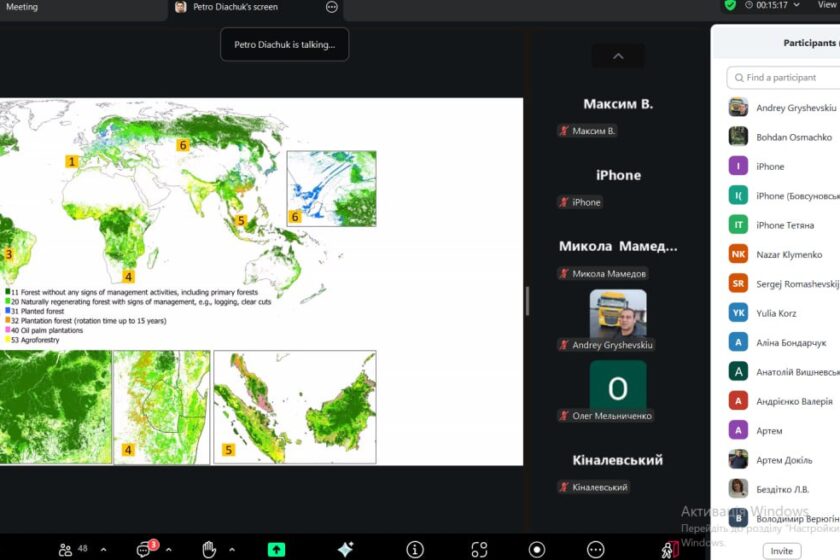Viewport: 840px width, 560px height.
Task: Open the Chat icon with notification badge
Action: coord(144,549)
